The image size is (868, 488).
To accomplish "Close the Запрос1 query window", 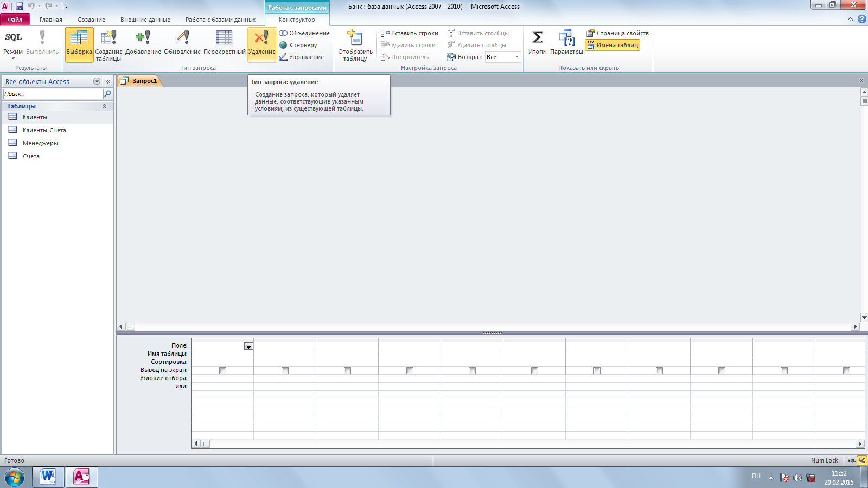I will (861, 81).
